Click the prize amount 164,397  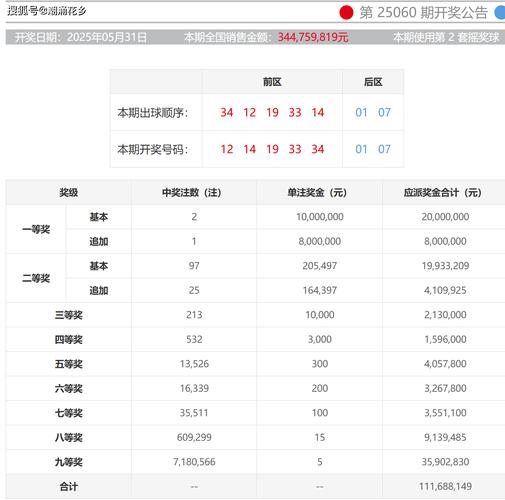320,290
